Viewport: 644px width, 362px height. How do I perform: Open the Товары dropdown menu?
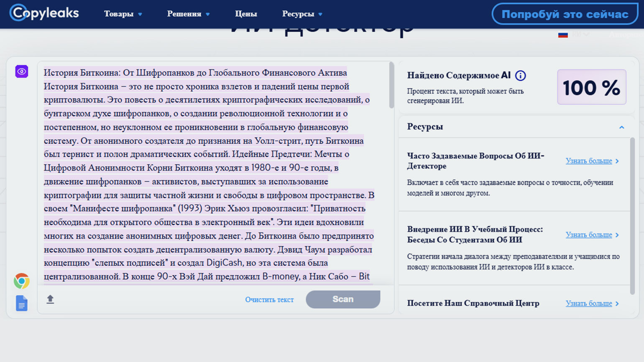[123, 14]
